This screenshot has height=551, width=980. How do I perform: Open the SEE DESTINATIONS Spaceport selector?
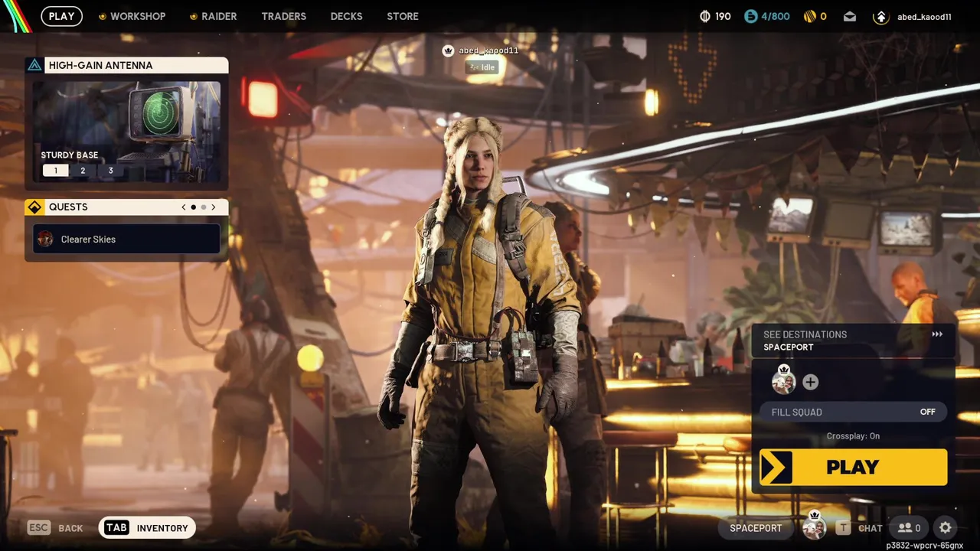coord(854,341)
